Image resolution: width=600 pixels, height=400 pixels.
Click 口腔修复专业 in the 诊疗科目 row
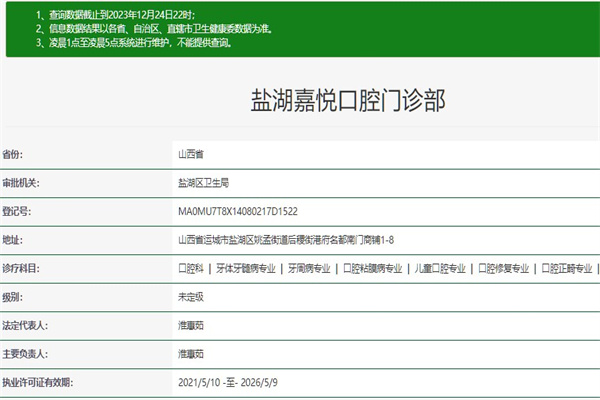504,268
